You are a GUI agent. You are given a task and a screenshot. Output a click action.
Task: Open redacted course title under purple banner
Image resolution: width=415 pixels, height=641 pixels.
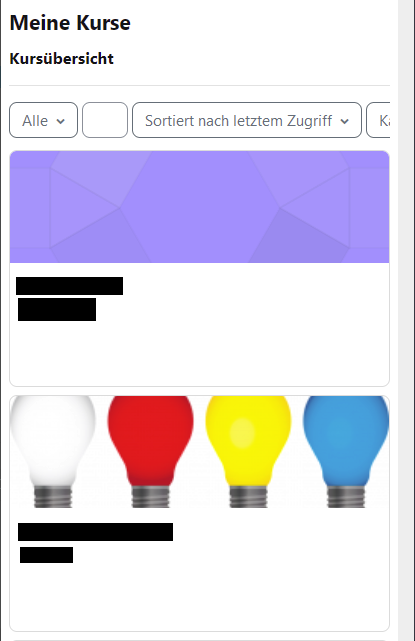[x=70, y=286]
